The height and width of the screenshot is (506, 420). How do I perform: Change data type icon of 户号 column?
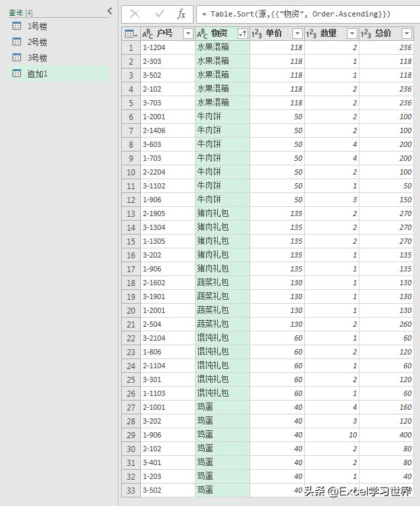coord(147,34)
